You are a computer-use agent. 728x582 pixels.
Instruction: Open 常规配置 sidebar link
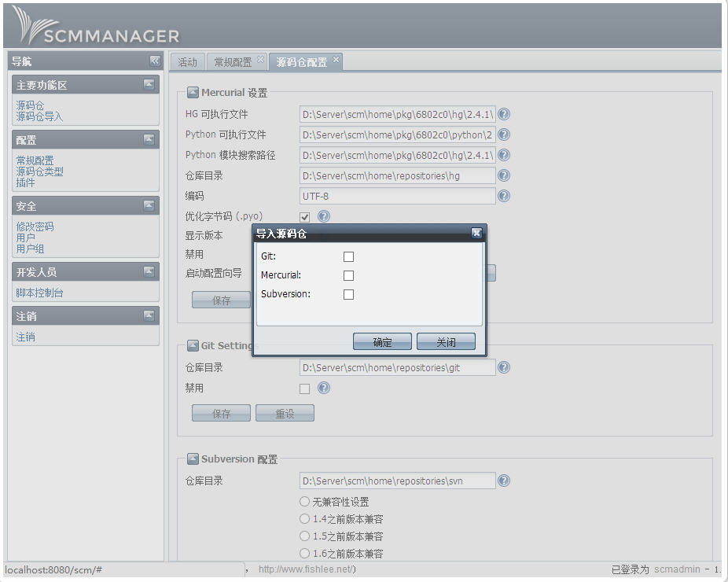pos(35,160)
